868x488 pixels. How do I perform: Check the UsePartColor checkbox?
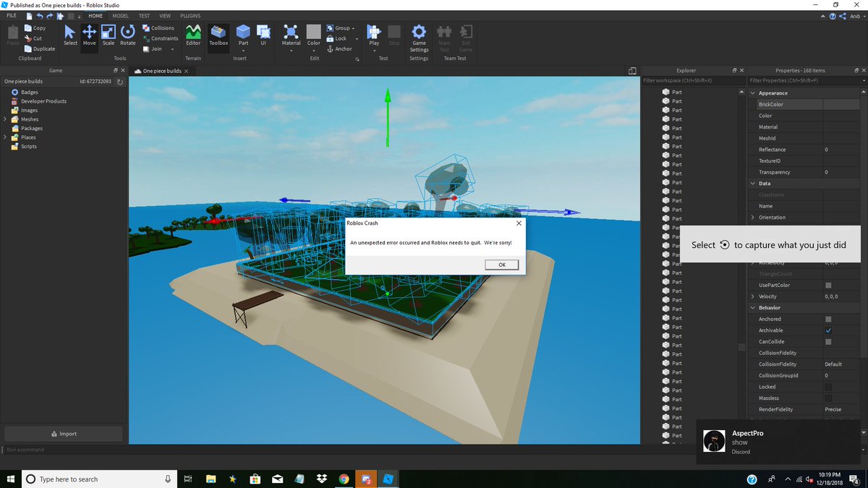tap(828, 285)
